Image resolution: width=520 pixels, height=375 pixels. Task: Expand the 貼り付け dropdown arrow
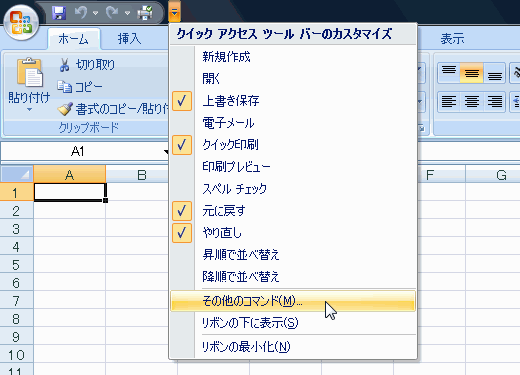pos(29,109)
